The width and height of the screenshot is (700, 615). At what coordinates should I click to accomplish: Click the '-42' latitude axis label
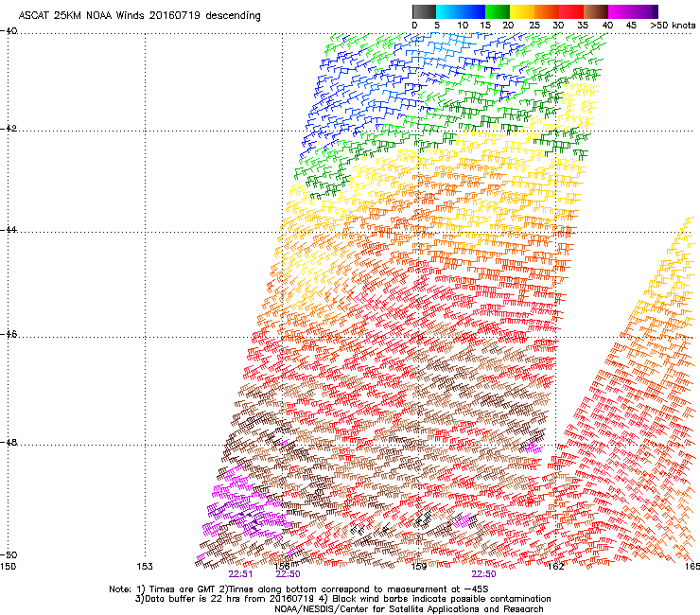click(9, 128)
